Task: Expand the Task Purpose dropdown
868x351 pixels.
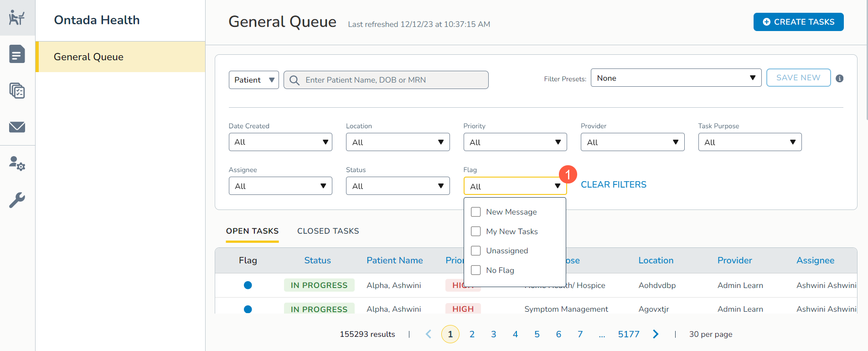Action: click(x=749, y=142)
